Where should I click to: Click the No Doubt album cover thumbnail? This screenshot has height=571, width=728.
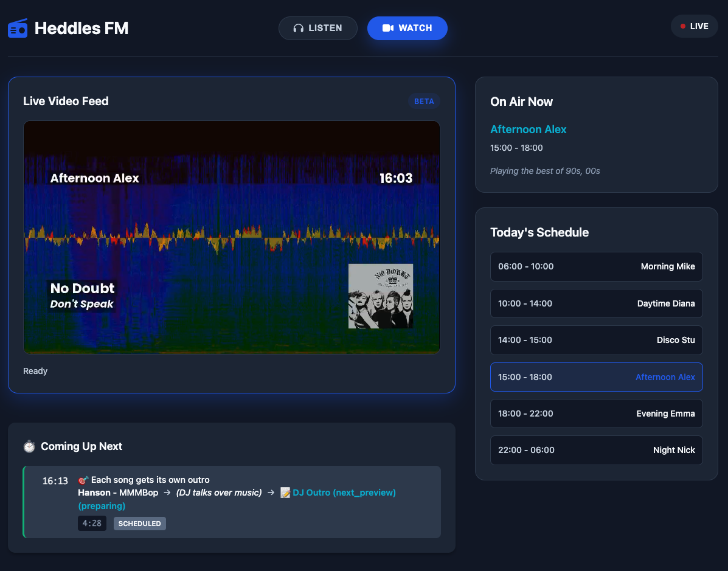click(380, 296)
